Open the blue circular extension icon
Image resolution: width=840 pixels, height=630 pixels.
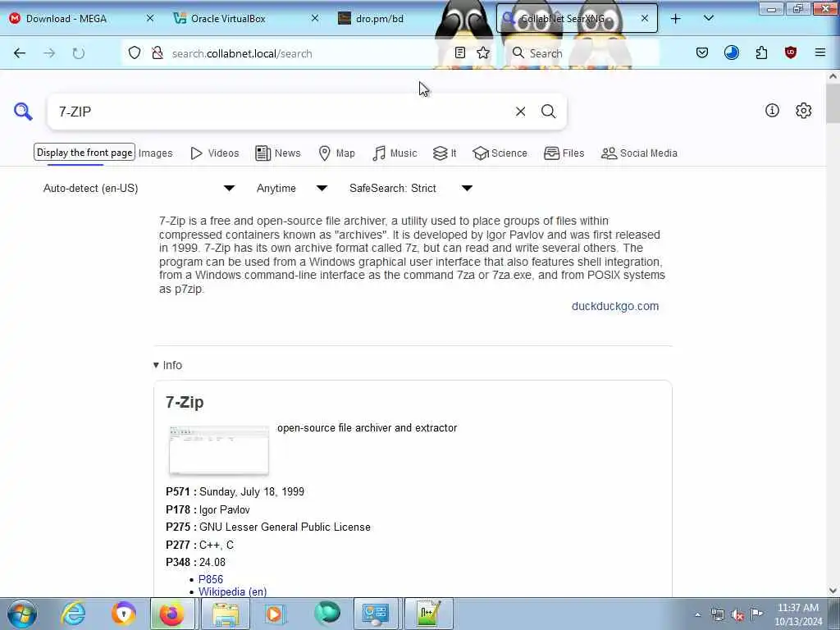731,52
